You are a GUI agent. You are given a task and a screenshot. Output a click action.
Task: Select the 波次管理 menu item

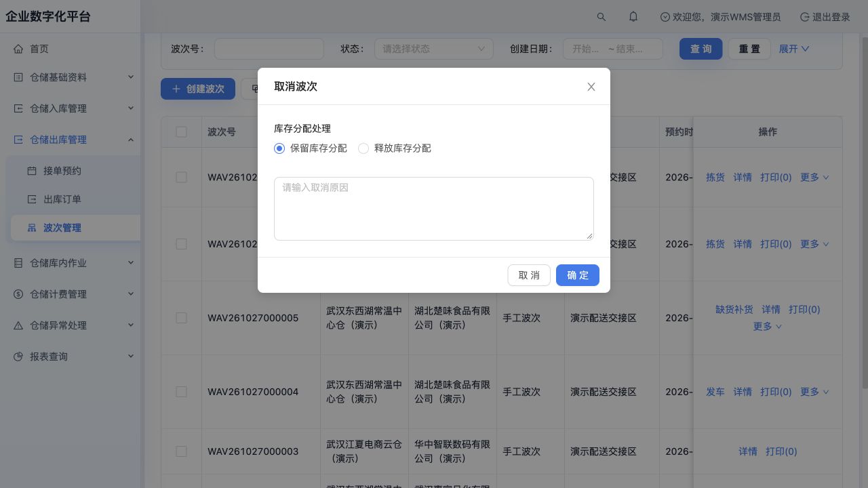click(x=75, y=228)
